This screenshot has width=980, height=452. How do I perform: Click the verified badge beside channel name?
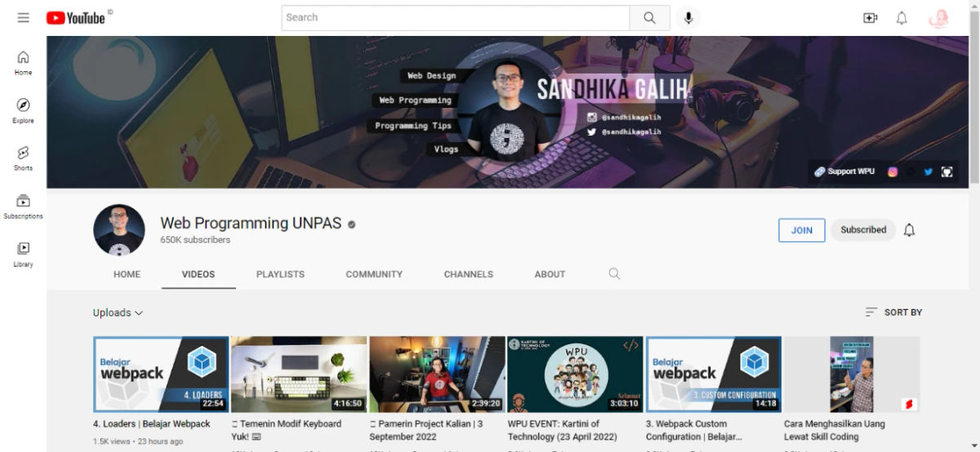[352, 224]
